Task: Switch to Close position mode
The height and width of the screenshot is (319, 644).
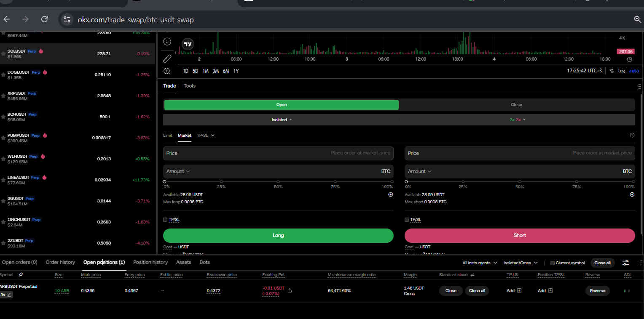Action: [516, 105]
